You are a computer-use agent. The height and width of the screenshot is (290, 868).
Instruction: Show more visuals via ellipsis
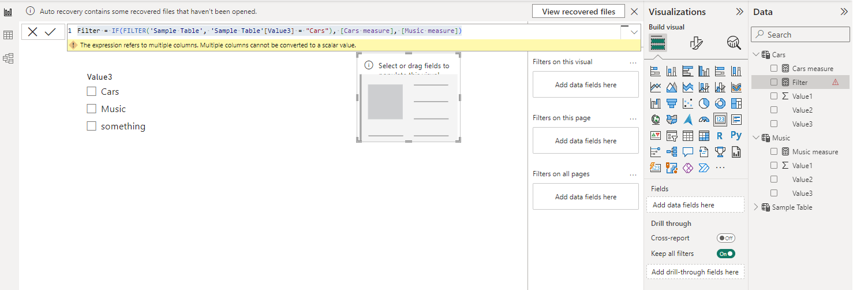[720, 168]
